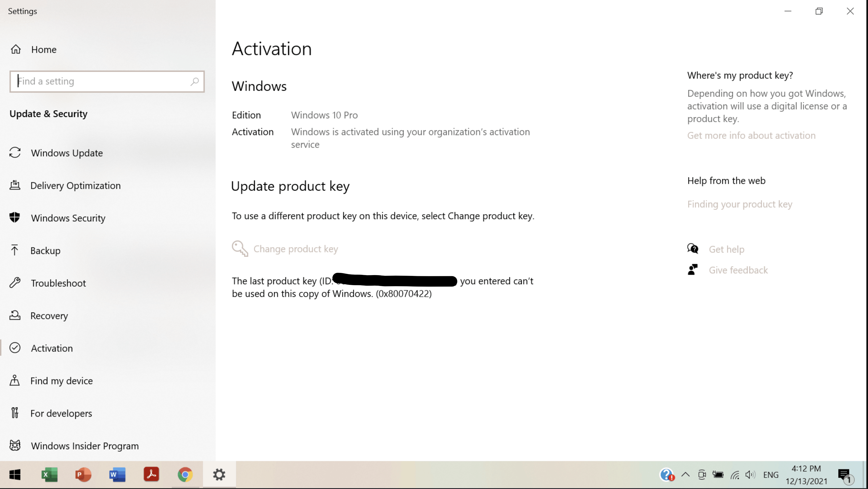Open Get more info about activation

pyautogui.click(x=751, y=135)
